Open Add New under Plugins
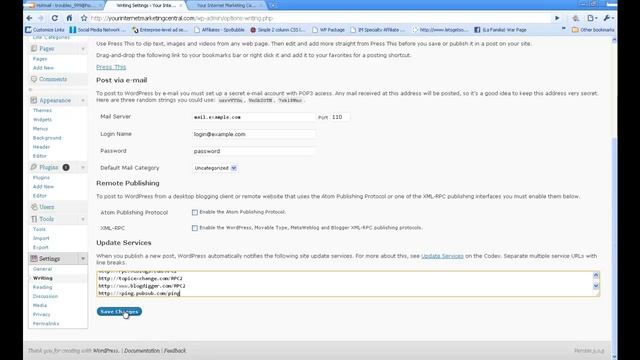The height and width of the screenshot is (360, 640). tap(43, 187)
